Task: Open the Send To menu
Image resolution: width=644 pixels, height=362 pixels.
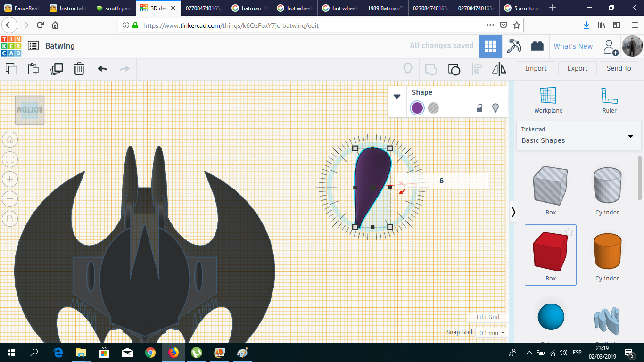Action: click(x=619, y=68)
